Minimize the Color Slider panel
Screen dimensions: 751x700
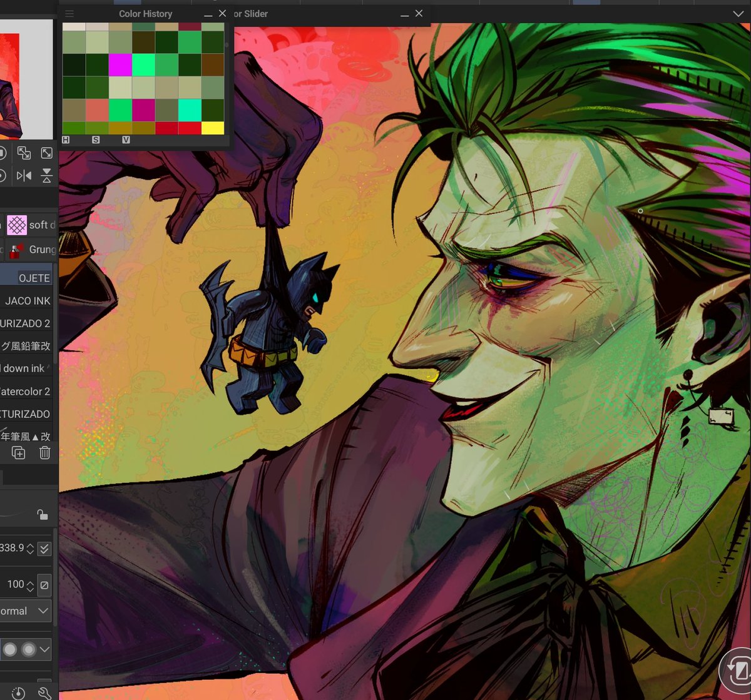coord(405,14)
